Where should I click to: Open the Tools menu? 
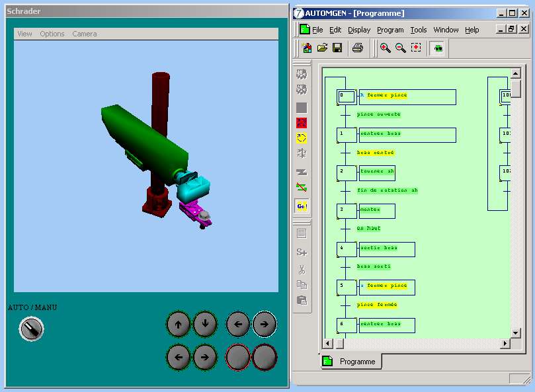(419, 30)
